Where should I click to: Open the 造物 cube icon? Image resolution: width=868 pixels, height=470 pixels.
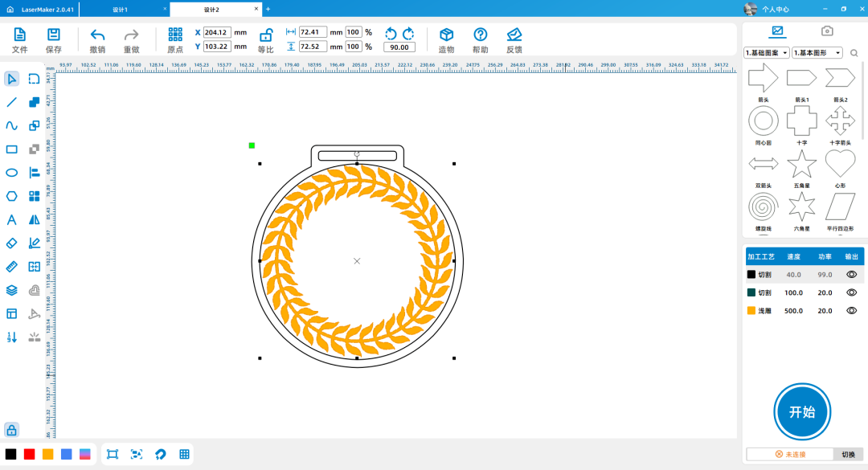[x=446, y=35]
